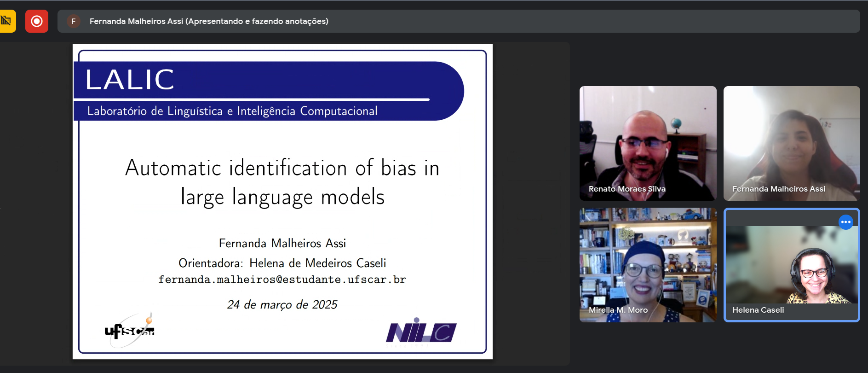Click the "Mirella M. Moro" name label
868x373 pixels.
point(618,310)
